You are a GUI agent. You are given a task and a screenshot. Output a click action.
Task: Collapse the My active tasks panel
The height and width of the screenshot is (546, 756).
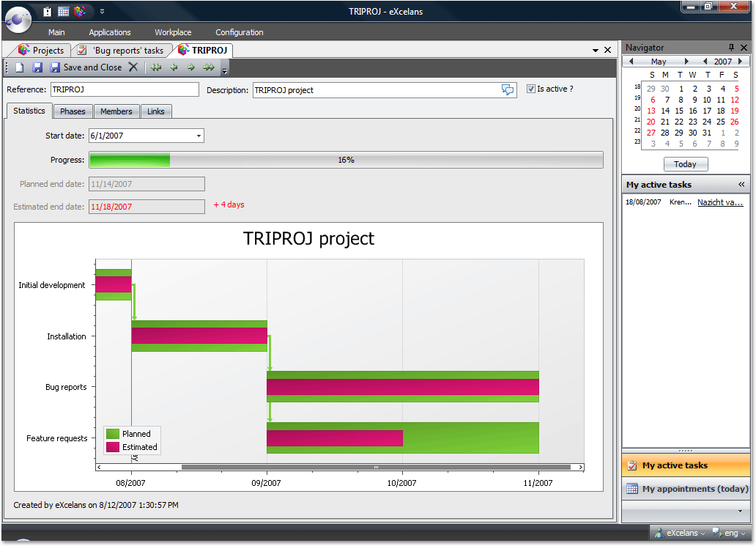(741, 185)
